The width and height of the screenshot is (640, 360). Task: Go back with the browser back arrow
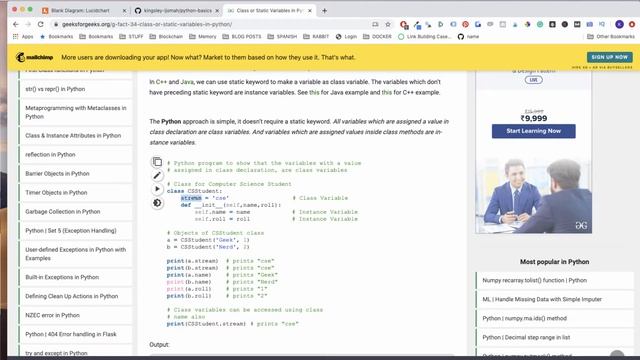16,24
